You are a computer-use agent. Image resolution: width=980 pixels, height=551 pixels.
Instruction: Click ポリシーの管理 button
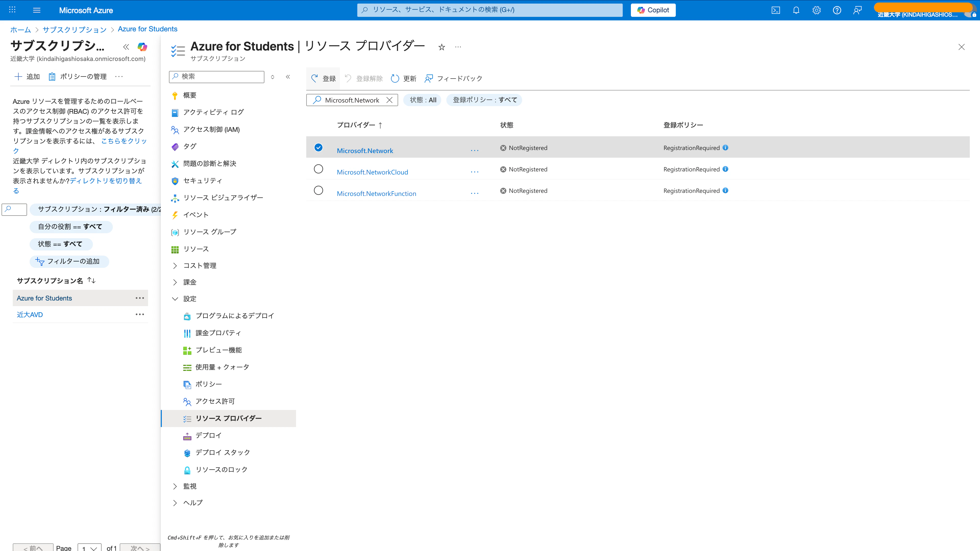pos(78,77)
